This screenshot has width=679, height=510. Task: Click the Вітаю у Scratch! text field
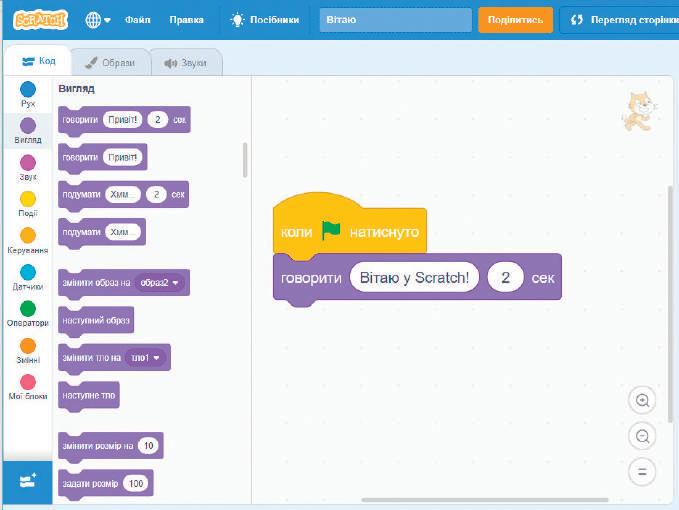point(414,277)
